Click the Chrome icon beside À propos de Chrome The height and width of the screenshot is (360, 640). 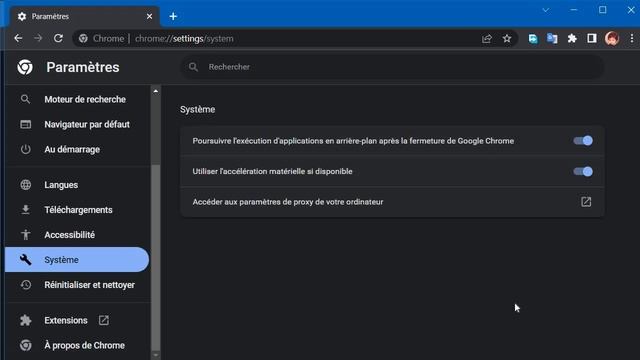click(25, 345)
